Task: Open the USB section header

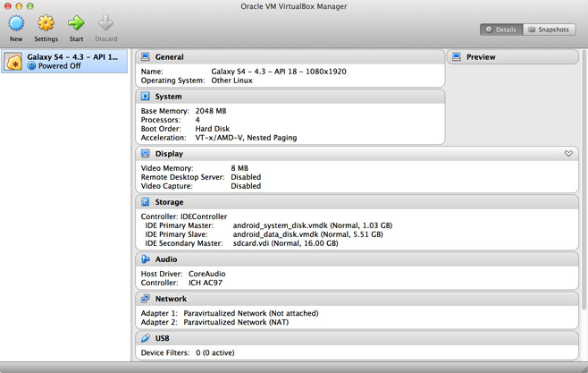Action: click(357, 338)
